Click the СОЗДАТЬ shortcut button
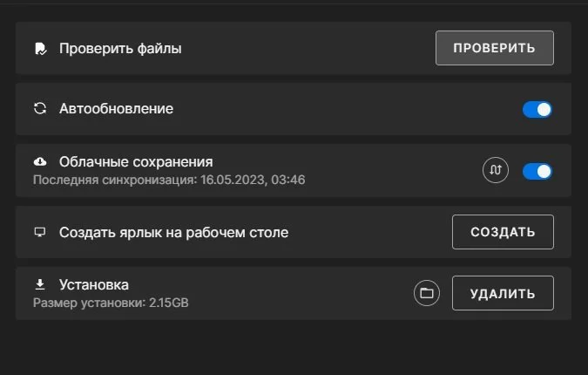 point(503,232)
